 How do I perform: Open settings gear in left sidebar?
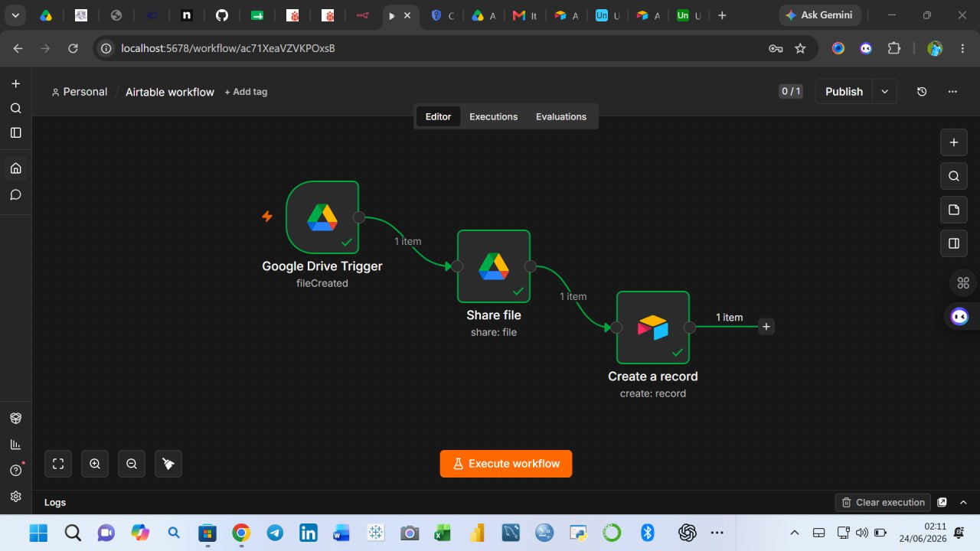[15, 496]
